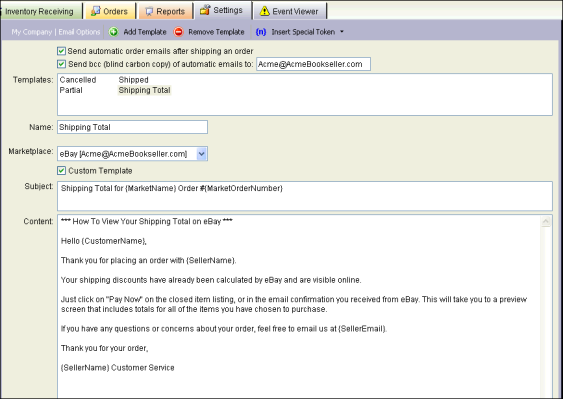Select the Shipped template

click(x=133, y=80)
